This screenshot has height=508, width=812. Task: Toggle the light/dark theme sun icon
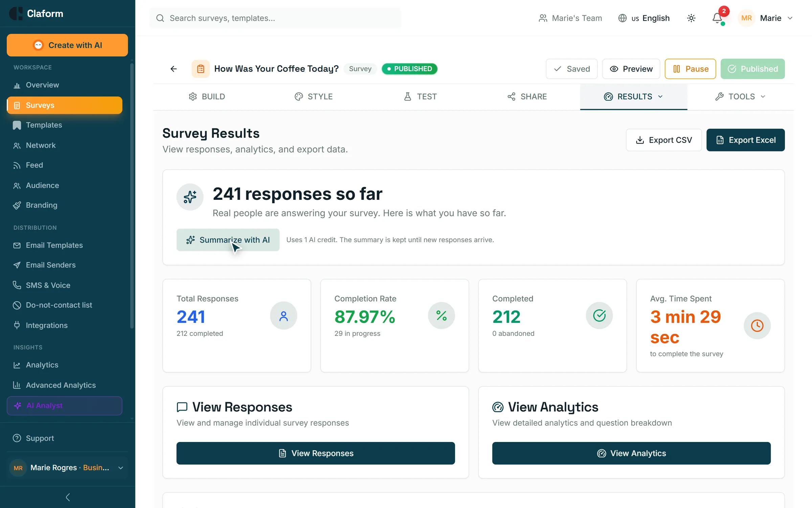click(691, 18)
